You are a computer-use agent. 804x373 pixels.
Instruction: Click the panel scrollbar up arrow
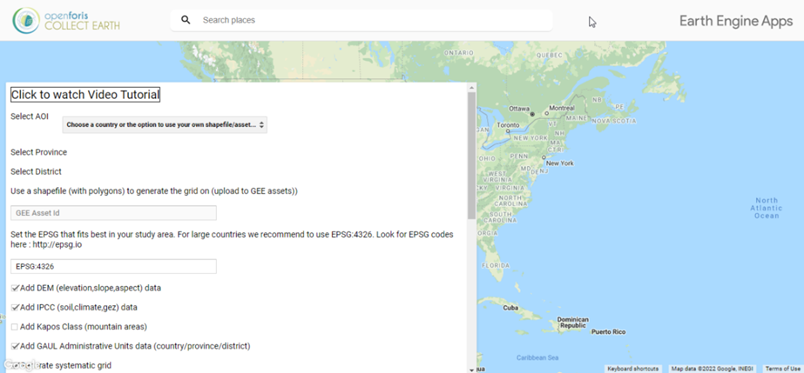click(x=471, y=88)
